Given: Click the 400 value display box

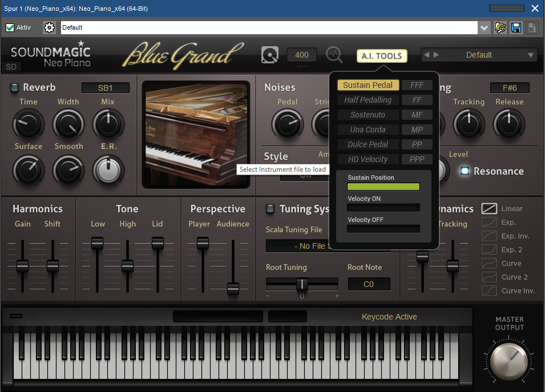Looking at the screenshot, I should pyautogui.click(x=302, y=55).
